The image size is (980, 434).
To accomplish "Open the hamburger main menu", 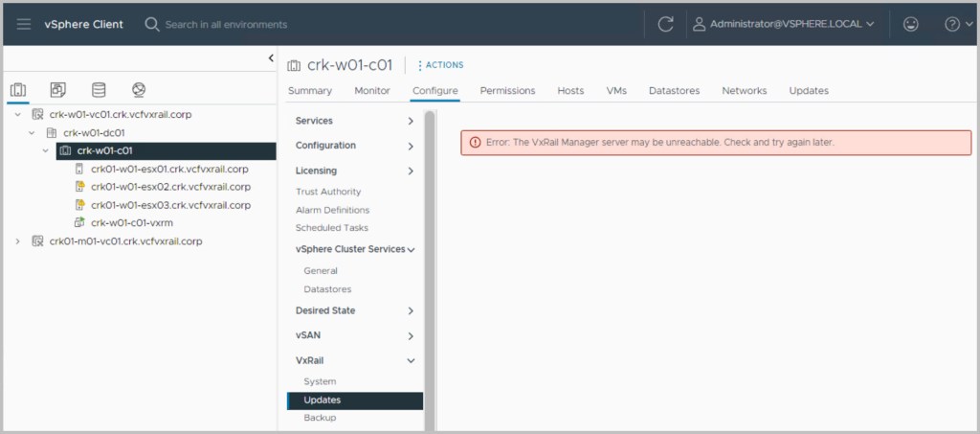I will point(24,24).
